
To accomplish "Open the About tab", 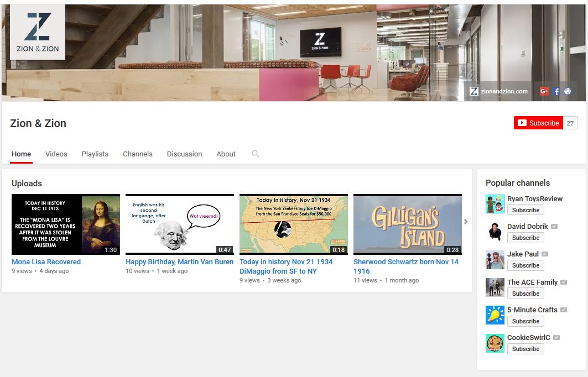I will coord(226,154).
